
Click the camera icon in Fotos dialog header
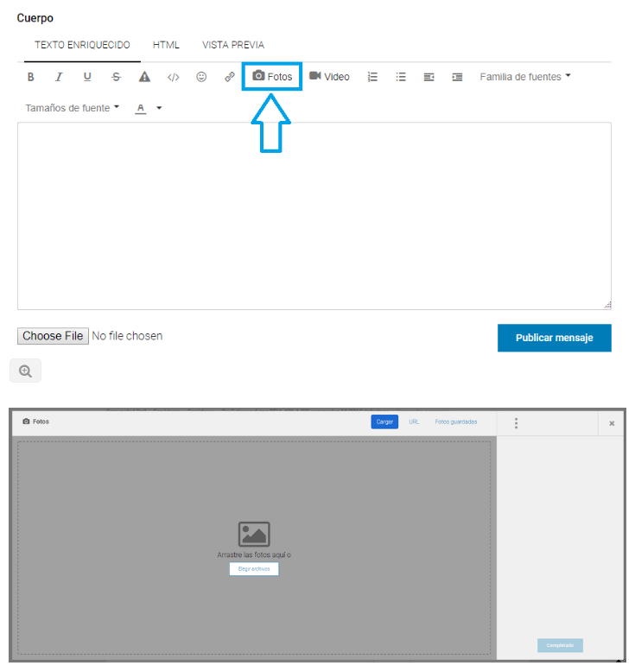point(26,422)
